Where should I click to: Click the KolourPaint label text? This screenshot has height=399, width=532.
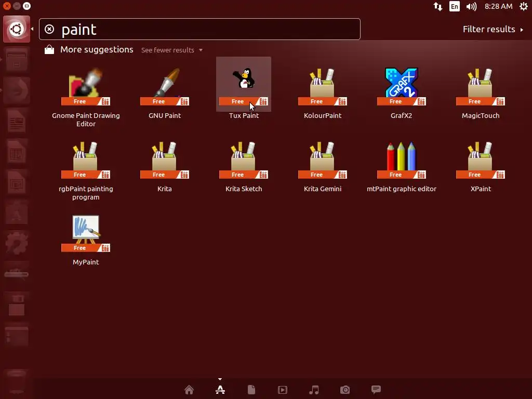coord(322,116)
